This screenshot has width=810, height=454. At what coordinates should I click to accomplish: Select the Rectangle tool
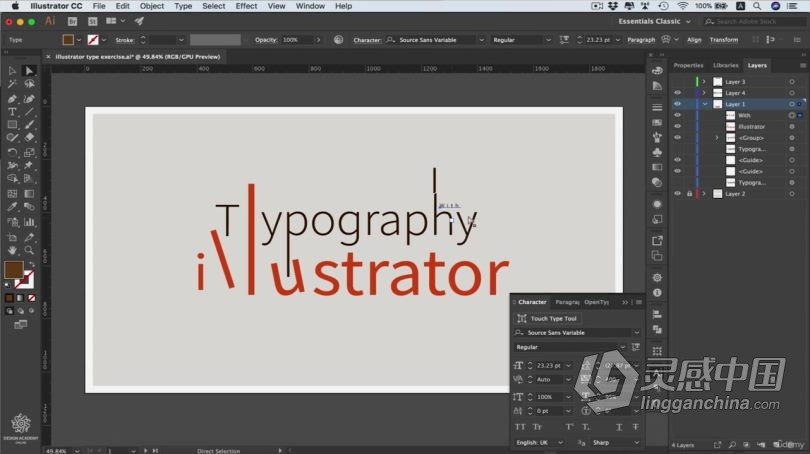point(12,124)
